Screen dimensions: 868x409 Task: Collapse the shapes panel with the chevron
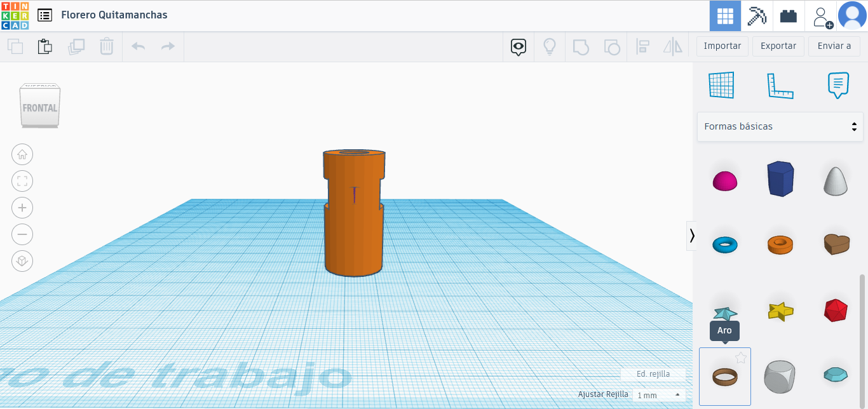692,236
